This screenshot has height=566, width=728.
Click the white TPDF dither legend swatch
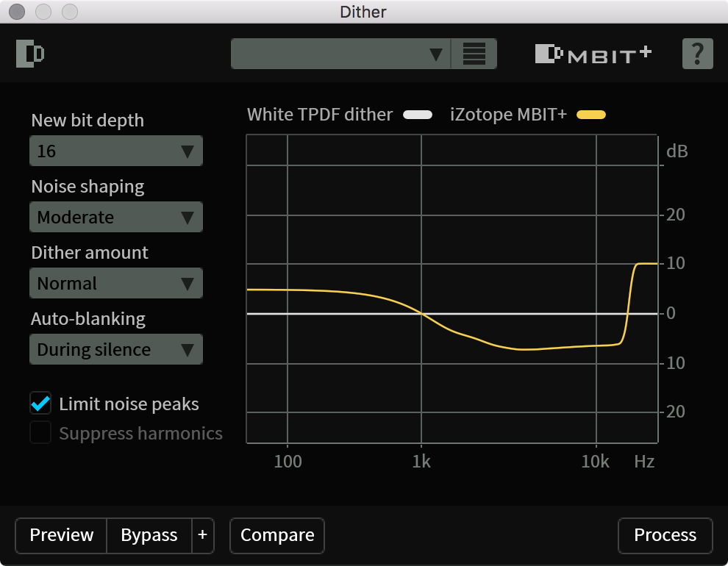click(x=418, y=115)
